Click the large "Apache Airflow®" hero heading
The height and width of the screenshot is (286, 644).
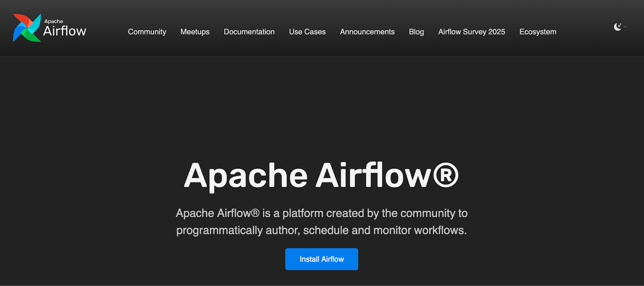pos(321,176)
